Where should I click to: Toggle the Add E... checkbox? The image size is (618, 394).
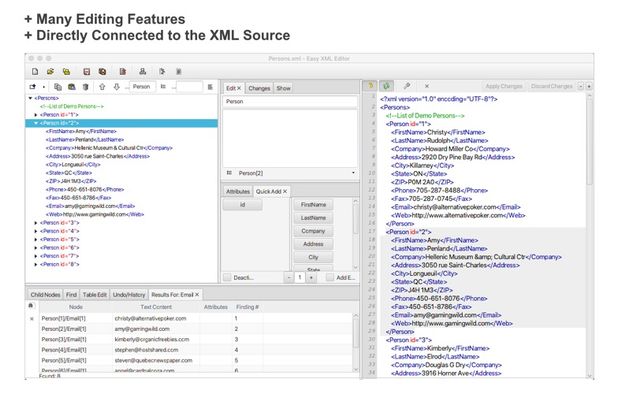click(330, 278)
